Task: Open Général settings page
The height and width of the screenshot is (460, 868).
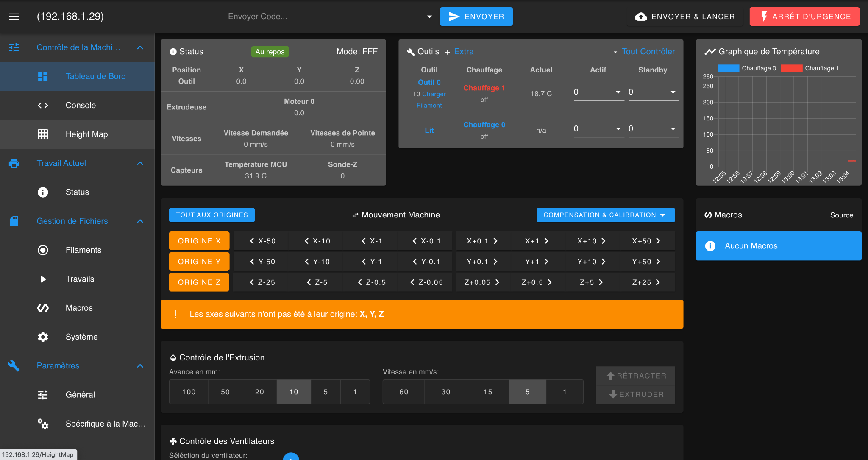Action: [x=80, y=395]
